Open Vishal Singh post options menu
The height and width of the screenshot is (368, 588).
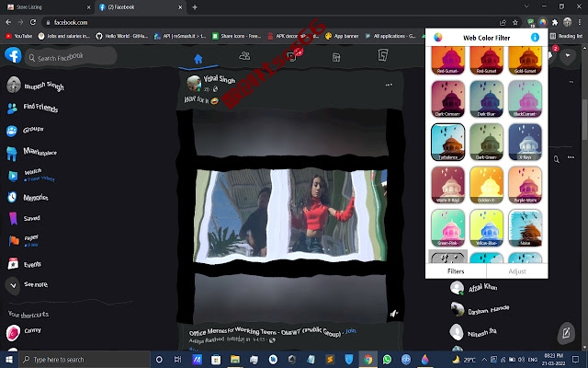389,85
